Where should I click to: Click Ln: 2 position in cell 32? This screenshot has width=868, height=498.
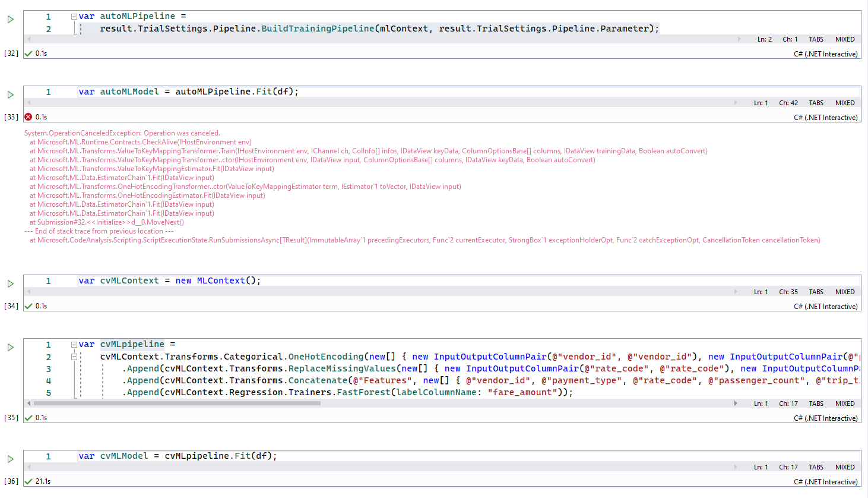(764, 39)
